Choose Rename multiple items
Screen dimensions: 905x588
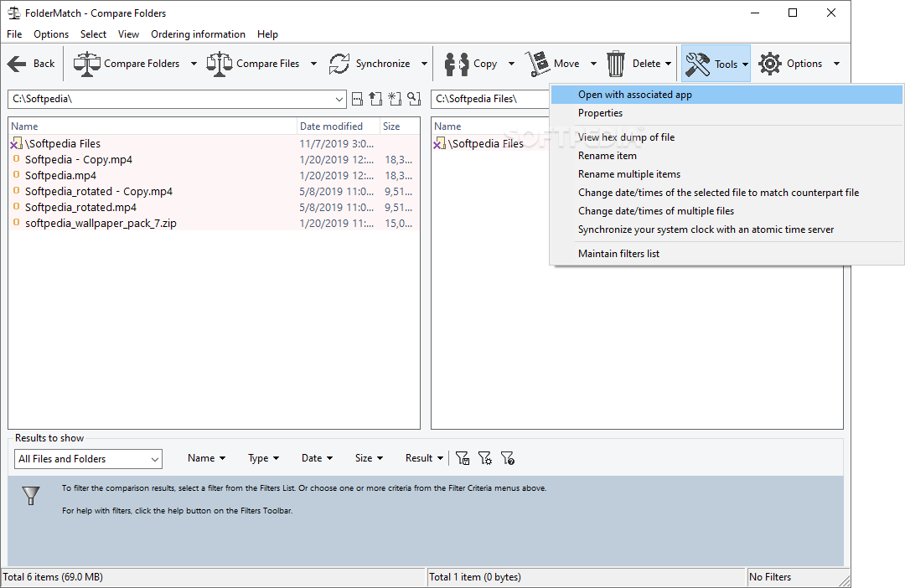[727, 174]
